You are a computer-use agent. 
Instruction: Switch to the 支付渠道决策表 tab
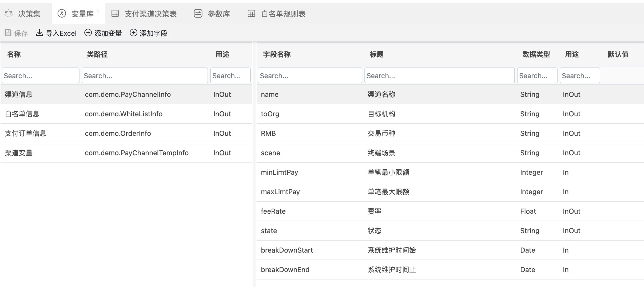coord(150,14)
